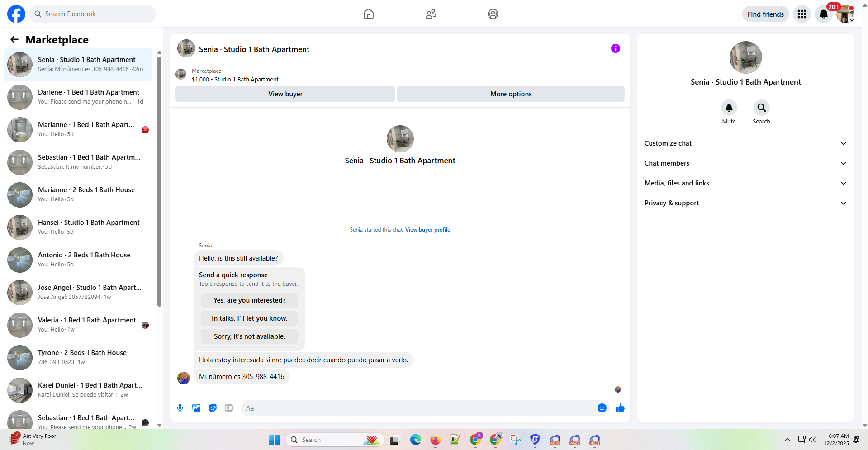This screenshot has width=868, height=450.
Task: Click View buyer button
Action: pos(285,94)
